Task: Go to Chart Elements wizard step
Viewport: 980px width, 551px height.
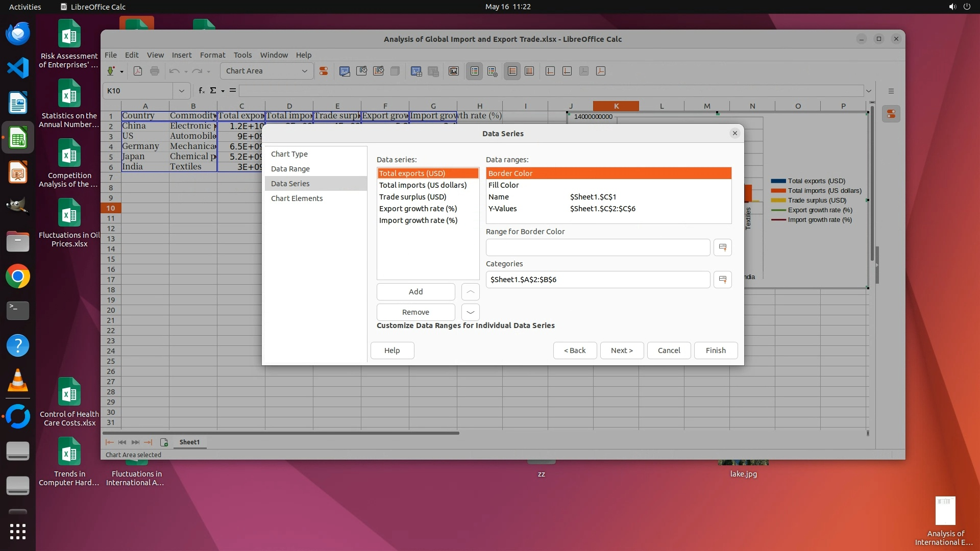Action: 297,198
